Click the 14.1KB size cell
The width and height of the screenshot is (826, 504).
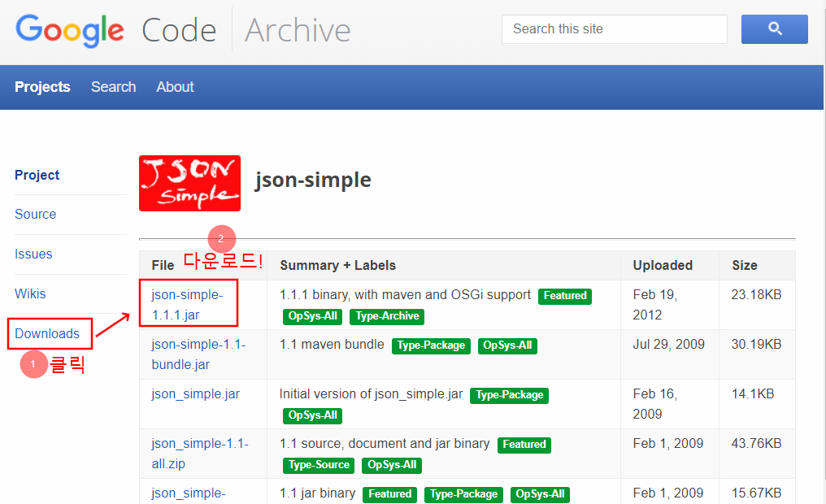[753, 394]
